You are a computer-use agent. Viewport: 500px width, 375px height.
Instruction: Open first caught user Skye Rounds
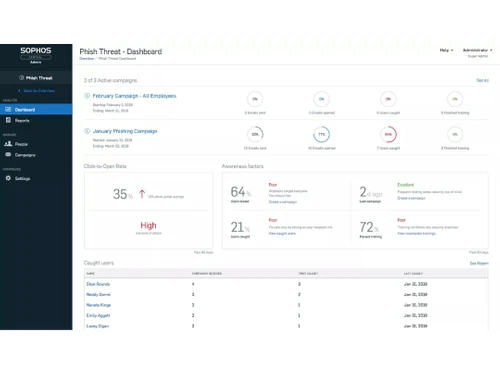tap(98, 284)
